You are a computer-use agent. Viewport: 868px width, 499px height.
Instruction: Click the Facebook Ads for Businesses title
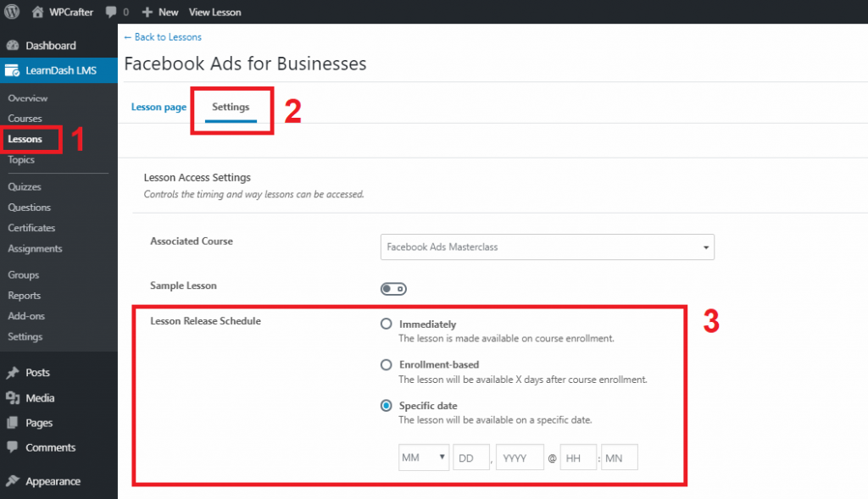coord(245,64)
